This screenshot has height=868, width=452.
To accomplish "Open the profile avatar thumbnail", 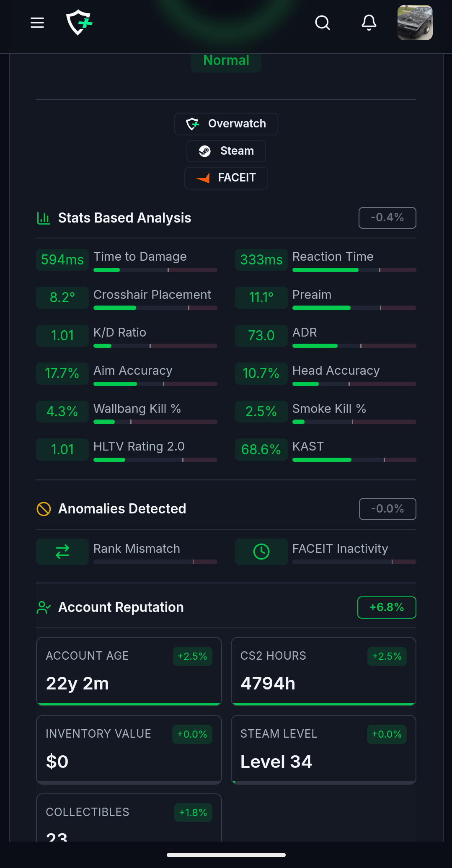I will pos(415,23).
